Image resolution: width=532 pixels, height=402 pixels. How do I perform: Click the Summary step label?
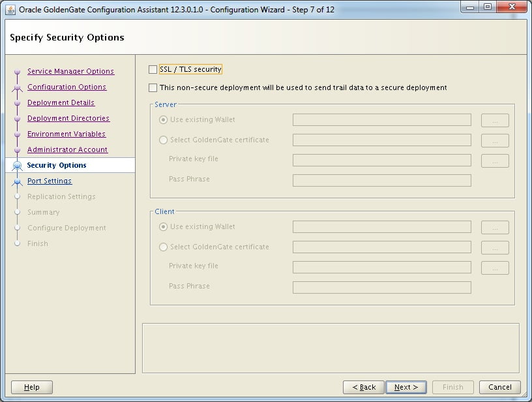click(x=44, y=212)
